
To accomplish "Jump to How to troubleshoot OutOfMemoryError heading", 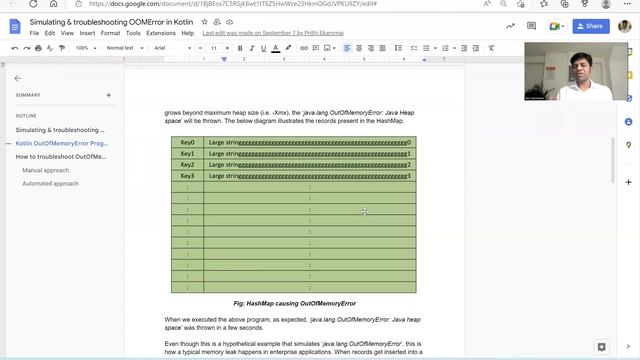I will click(61, 157).
